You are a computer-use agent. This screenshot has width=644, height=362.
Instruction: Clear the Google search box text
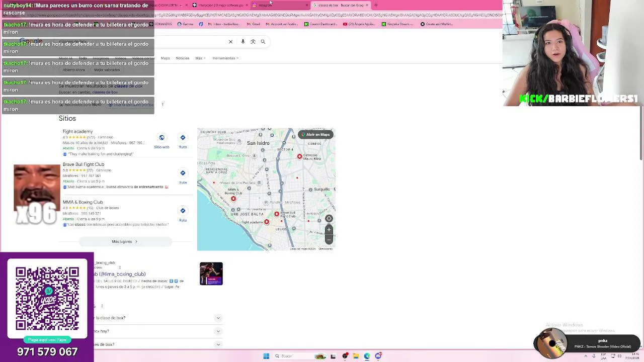[230, 42]
